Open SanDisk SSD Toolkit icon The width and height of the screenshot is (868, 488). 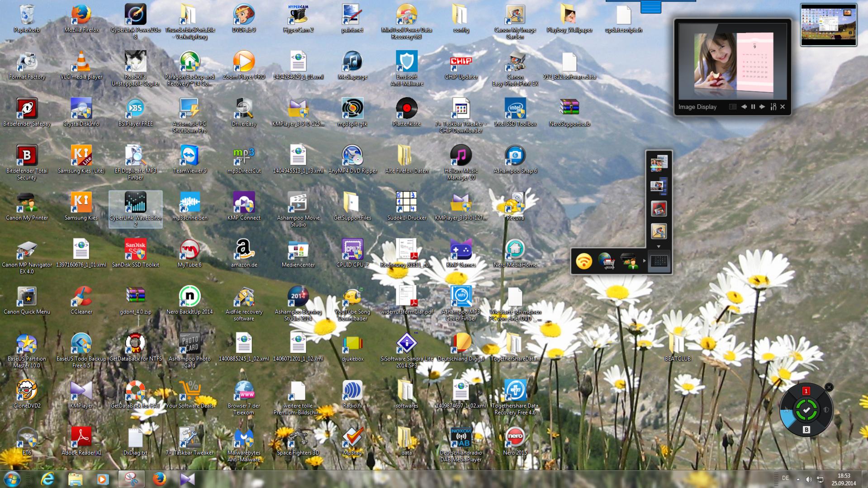[x=135, y=254]
